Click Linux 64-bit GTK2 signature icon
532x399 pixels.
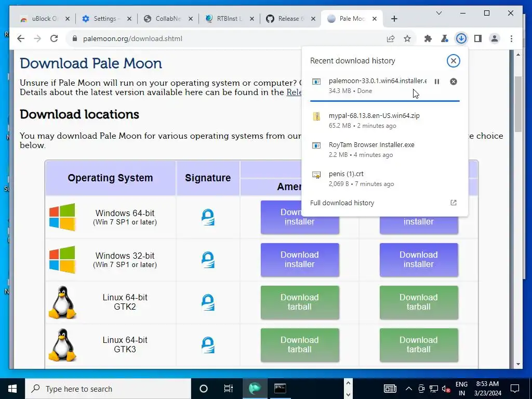tap(208, 302)
